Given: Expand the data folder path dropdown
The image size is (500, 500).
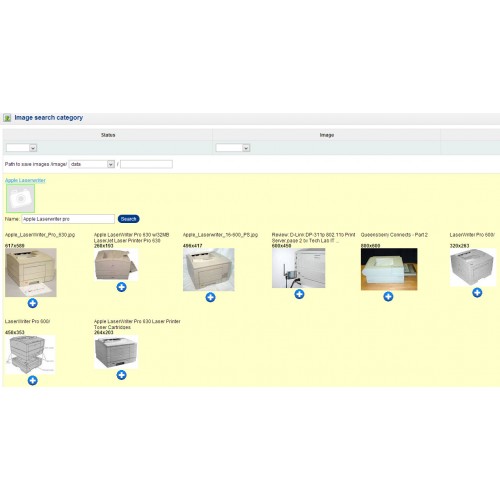Looking at the screenshot, I should [92, 164].
